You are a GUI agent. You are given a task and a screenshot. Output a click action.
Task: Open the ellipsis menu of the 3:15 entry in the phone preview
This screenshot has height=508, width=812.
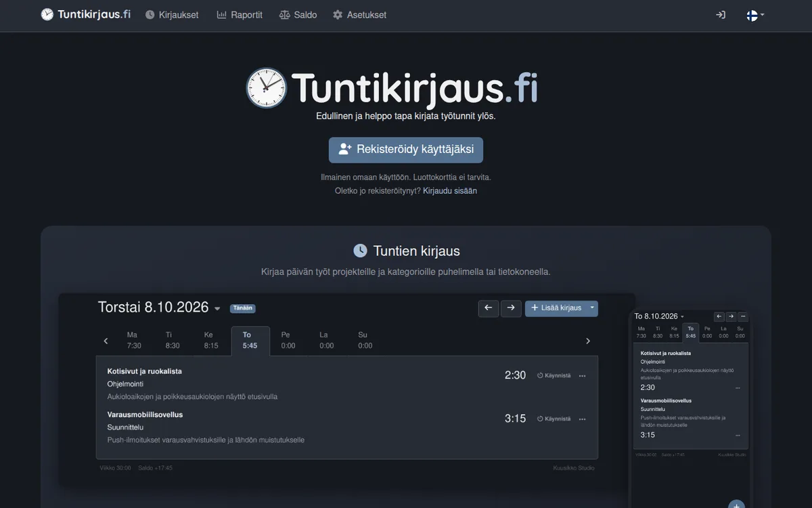(x=738, y=436)
